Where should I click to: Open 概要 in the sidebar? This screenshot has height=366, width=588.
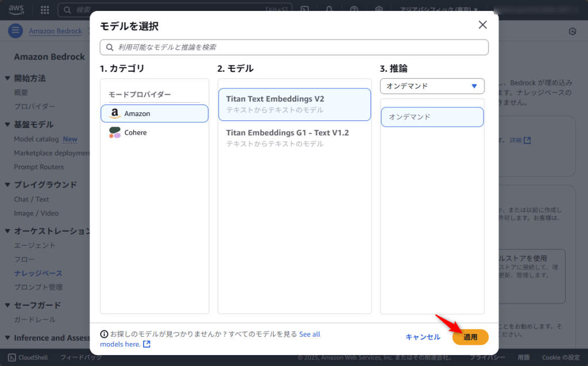click(x=21, y=92)
